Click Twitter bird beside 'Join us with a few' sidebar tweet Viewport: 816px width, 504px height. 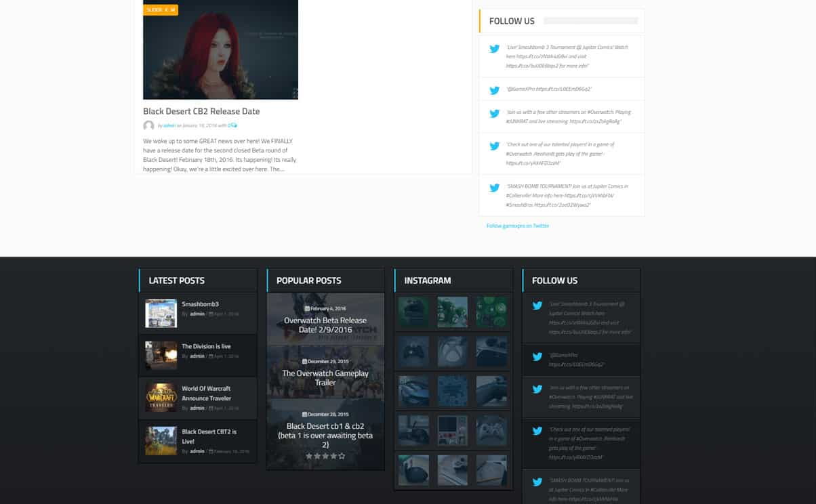pyautogui.click(x=495, y=114)
